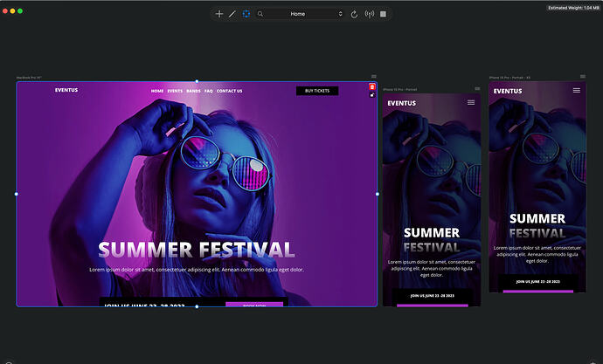Screen dimensions: 603x364
Task: Click the EVENTS nav item in desktop preview
Action: [175, 91]
